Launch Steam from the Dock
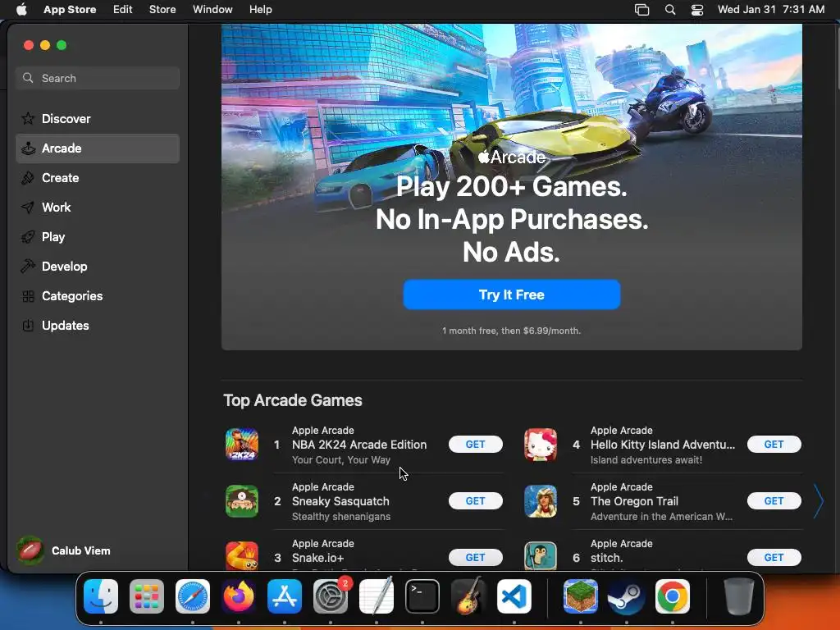 [x=626, y=596]
